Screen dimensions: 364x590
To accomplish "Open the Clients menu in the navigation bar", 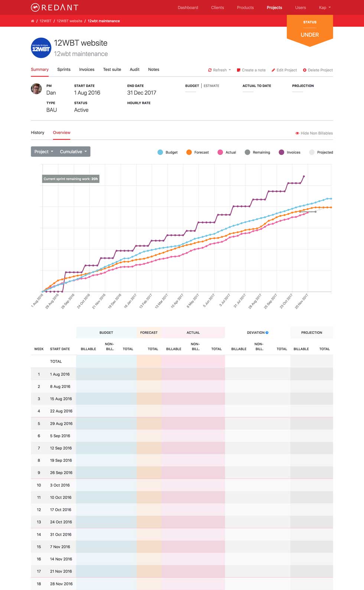I will click(217, 7).
